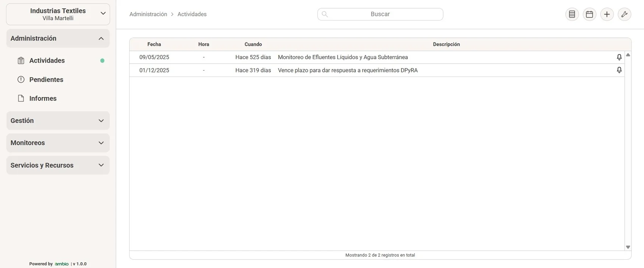This screenshot has height=268, width=644.
Task: Select Actividades in the sidebar
Action: (47, 61)
